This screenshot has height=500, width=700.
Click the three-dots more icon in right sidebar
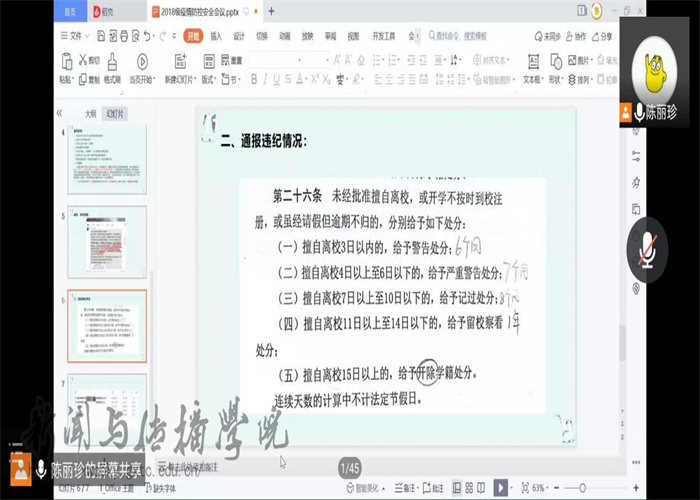pyautogui.click(x=636, y=462)
